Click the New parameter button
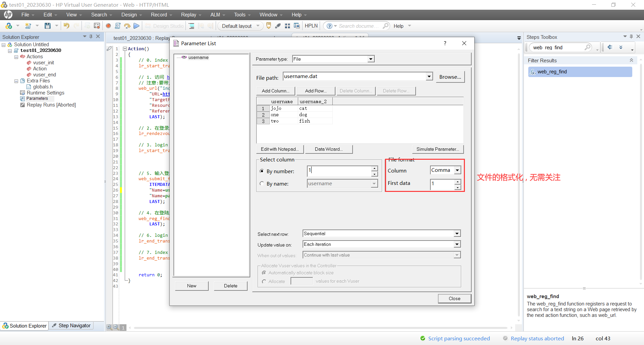The image size is (644, 345). coord(192,286)
